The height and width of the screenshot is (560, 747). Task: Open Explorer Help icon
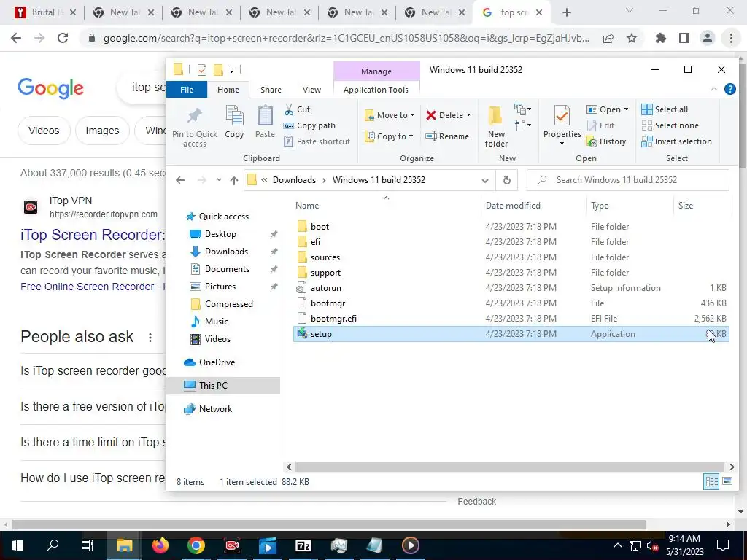(729, 89)
